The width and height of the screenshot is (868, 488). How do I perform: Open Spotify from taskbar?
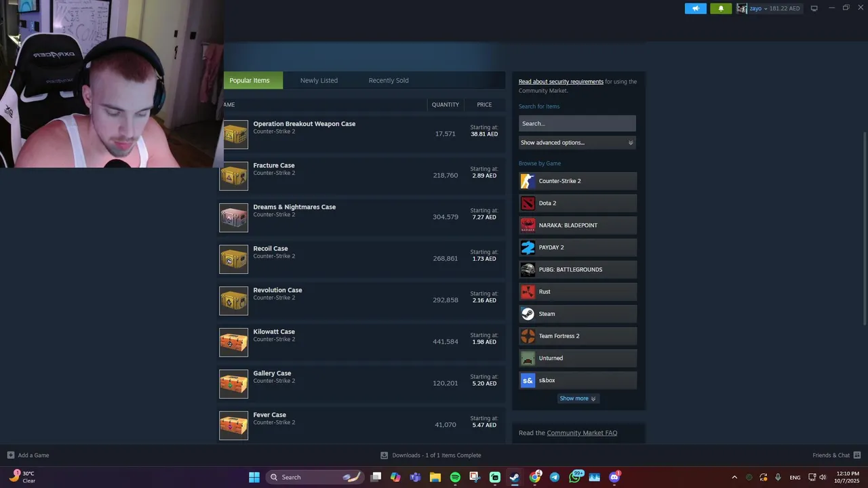(x=455, y=477)
